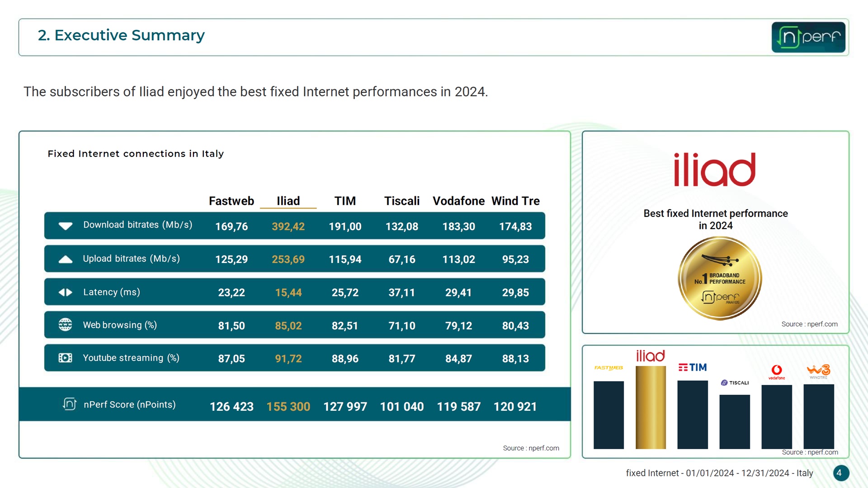Viewport: 868px width, 488px height.
Task: Click the Tiscali bar in chart
Action: tap(734, 421)
